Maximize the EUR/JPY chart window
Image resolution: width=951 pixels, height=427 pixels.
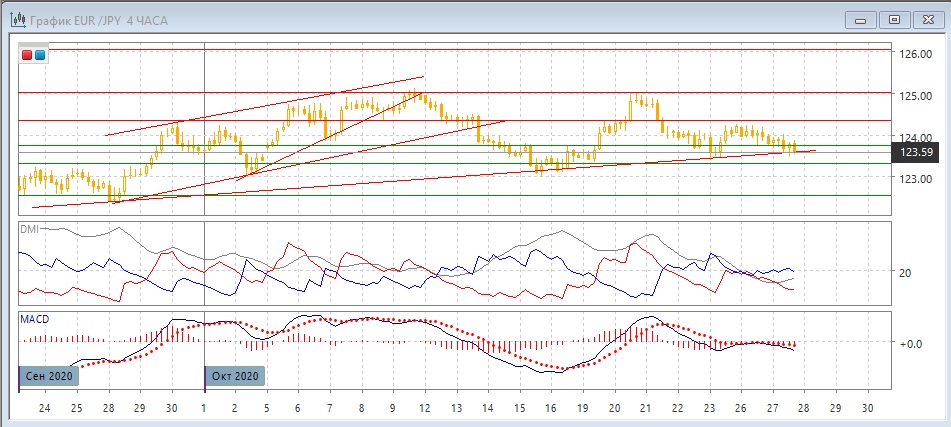click(894, 19)
